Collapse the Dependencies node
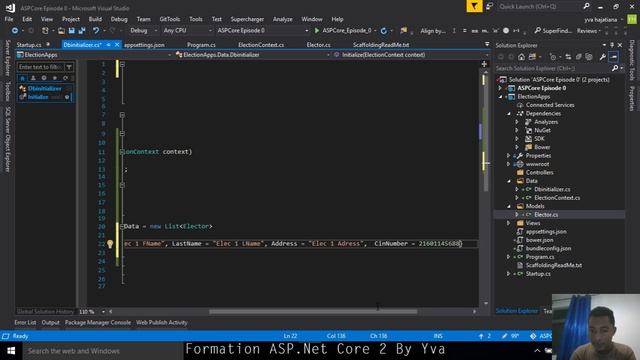The width and height of the screenshot is (640, 360). [509, 113]
